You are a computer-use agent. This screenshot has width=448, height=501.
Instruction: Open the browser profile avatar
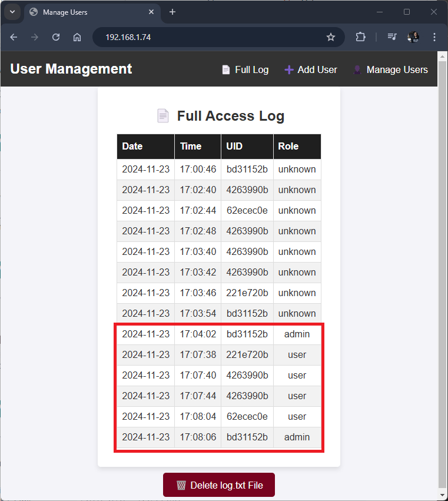pos(413,37)
